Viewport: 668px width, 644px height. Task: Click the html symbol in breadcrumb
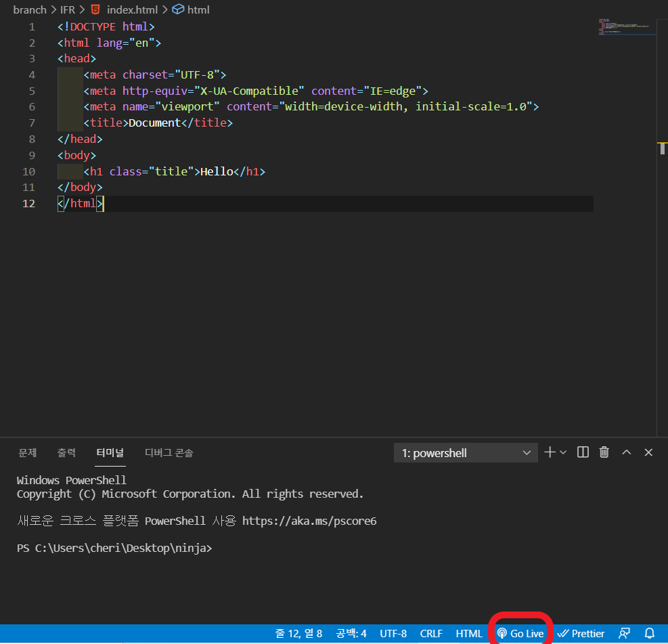[x=198, y=9]
